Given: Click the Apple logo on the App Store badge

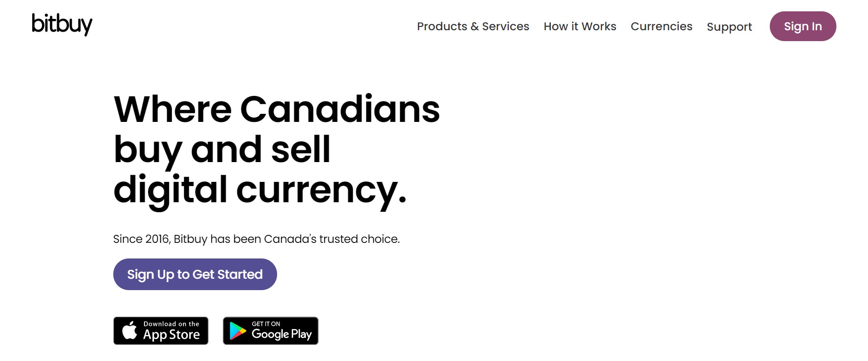Looking at the screenshot, I should pyautogui.click(x=129, y=330).
